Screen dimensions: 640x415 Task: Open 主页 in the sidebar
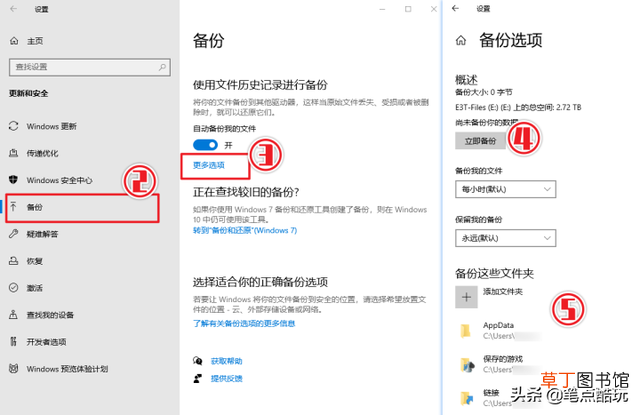35,41
